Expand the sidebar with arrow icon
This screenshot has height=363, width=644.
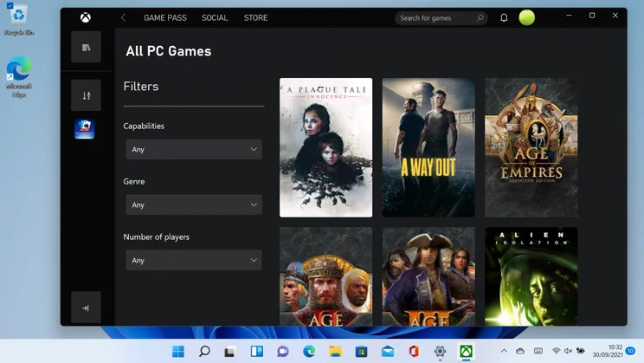(x=86, y=308)
